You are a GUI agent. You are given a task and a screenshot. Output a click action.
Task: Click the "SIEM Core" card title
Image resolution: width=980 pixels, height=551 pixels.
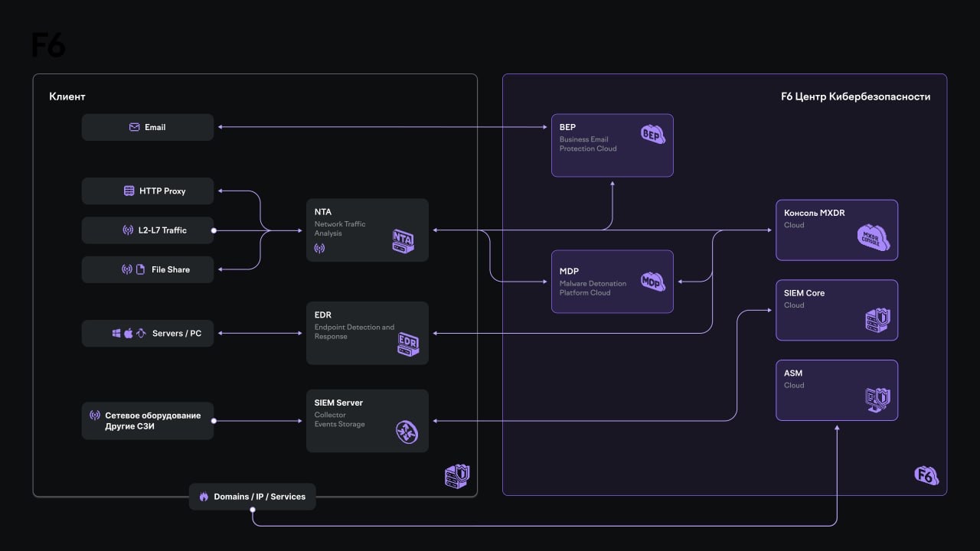point(805,293)
